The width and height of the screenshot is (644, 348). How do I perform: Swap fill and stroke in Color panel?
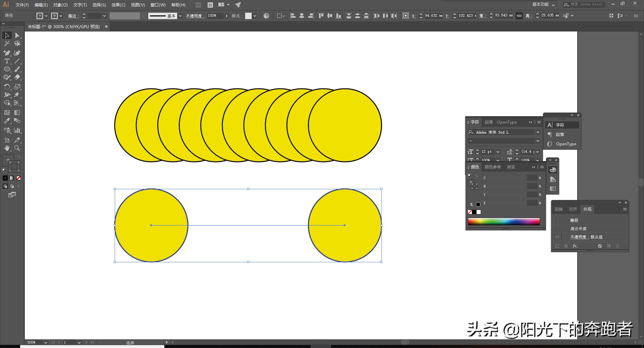[476, 176]
